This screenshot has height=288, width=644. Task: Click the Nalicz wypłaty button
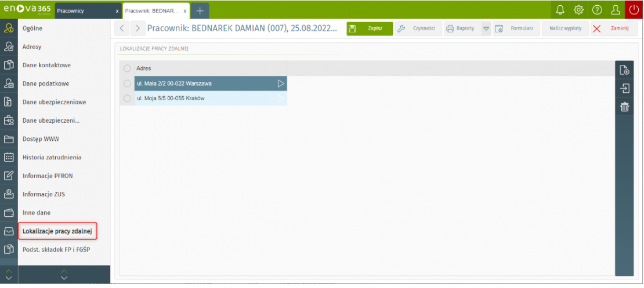(x=565, y=29)
